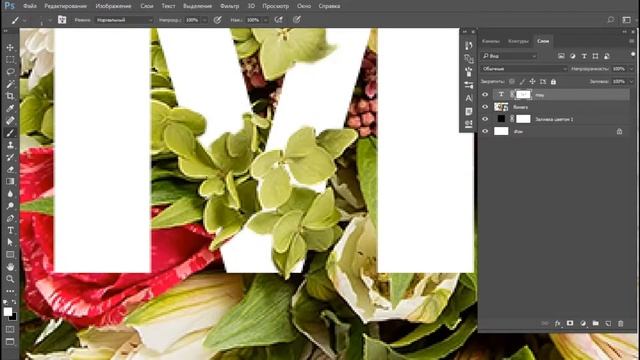The height and width of the screenshot is (360, 640).
Task: Hide the color fill layer with eye icon
Action: tap(485, 119)
